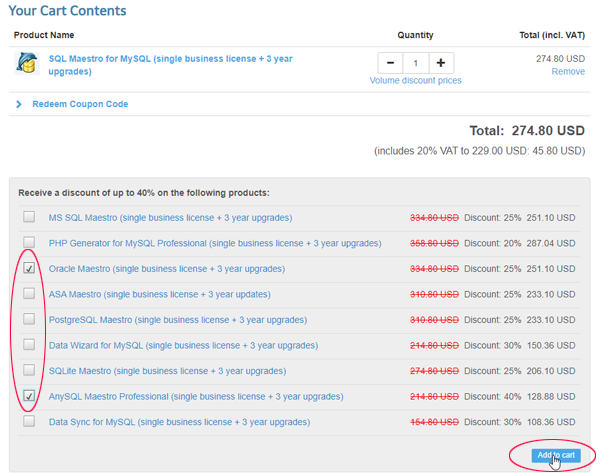The height and width of the screenshot is (473, 600).
Task: Decrease quantity with the minus button
Action: click(x=390, y=63)
